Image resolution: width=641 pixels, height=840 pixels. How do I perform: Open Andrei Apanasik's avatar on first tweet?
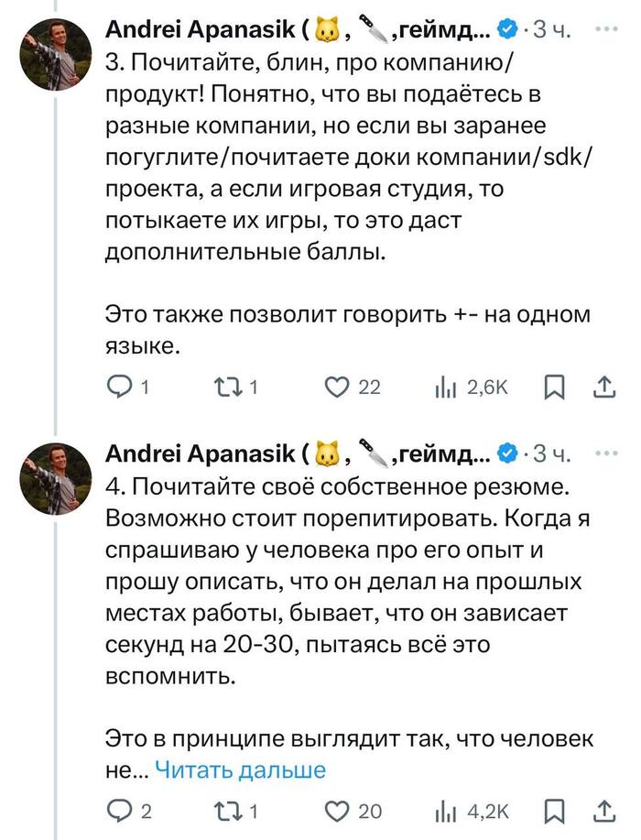pyautogui.click(x=58, y=56)
